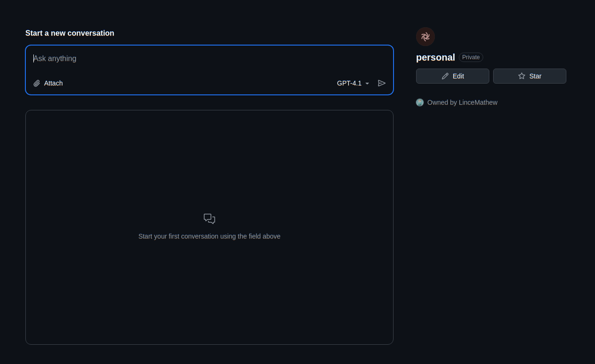This screenshot has width=595, height=364.
Task: Click the Private badge label
Action: [471, 57]
